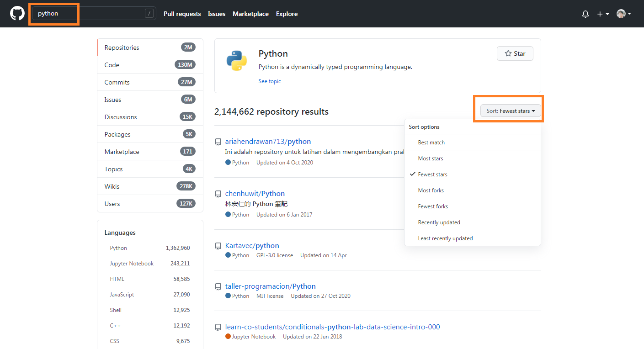Choose Recently updated sort option
The image size is (644, 349).
(x=473, y=222)
